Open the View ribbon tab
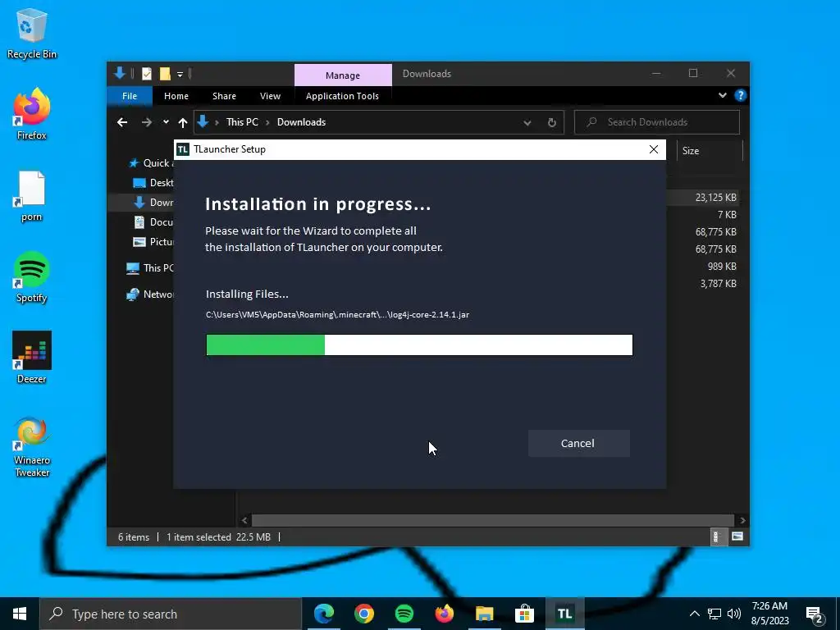840x630 pixels. click(x=270, y=96)
